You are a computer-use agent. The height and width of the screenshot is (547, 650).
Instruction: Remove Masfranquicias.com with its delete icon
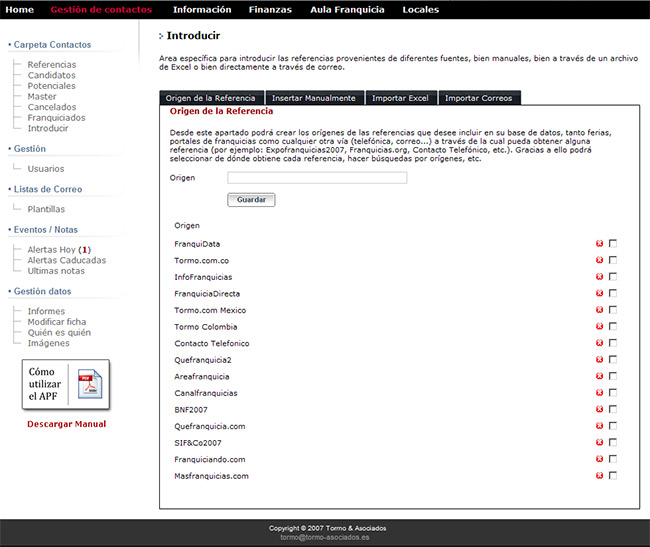(600, 476)
